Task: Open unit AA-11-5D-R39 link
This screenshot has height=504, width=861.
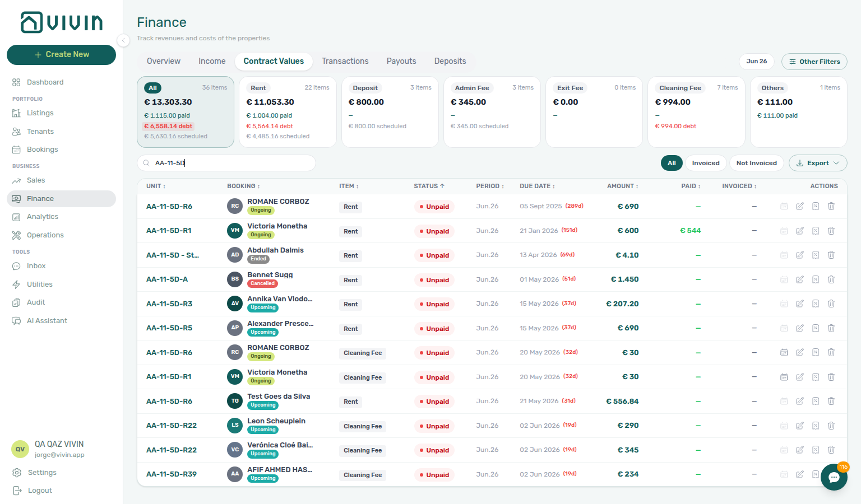Action: (x=172, y=474)
